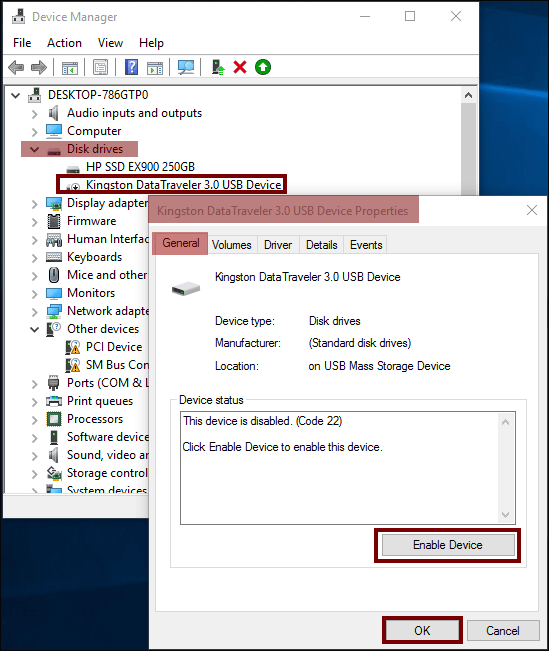Viewport: 549px width, 651px height.
Task: Open Properties toolbar icon
Action: 100,67
